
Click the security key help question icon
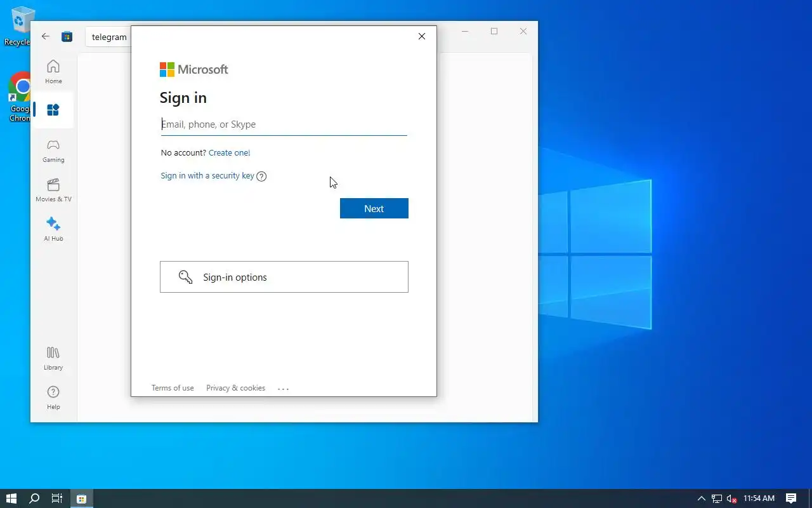(x=261, y=177)
